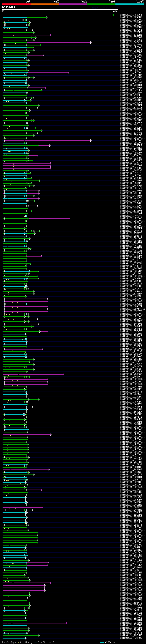Click the cyan ~100% identity legend segment
The width and height of the screenshot is (146, 644).
[x=130, y=4]
